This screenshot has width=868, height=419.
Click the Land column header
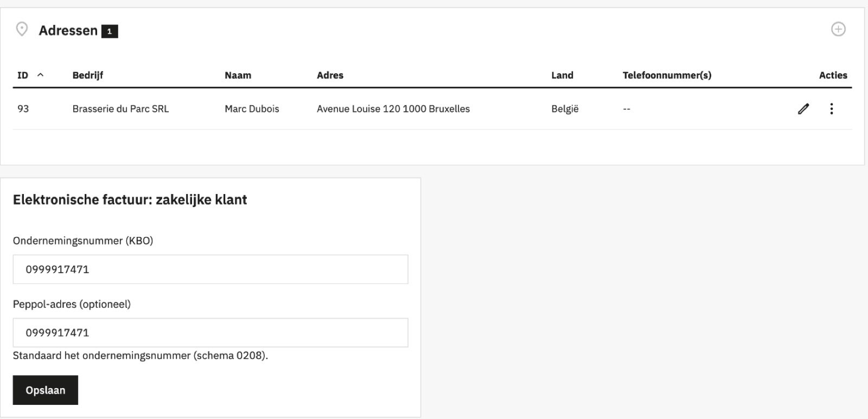563,75
